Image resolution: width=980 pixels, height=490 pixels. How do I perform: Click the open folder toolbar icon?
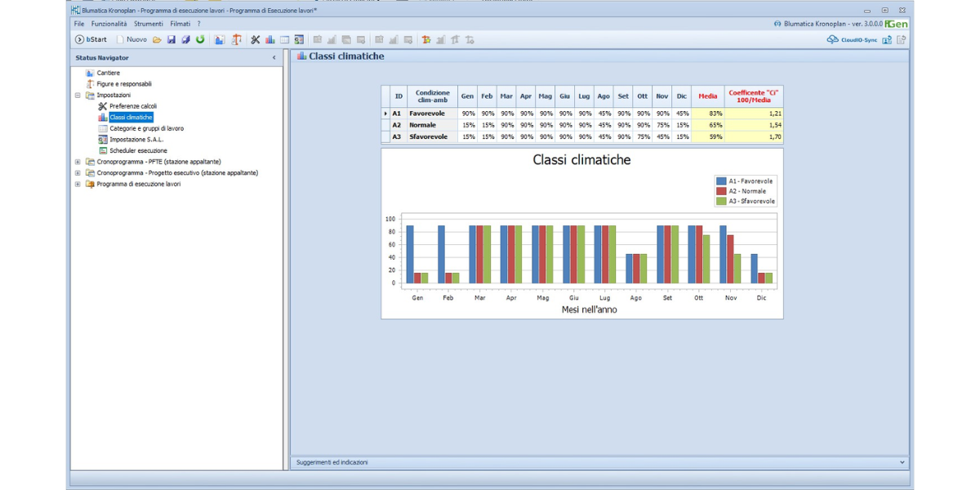(157, 39)
